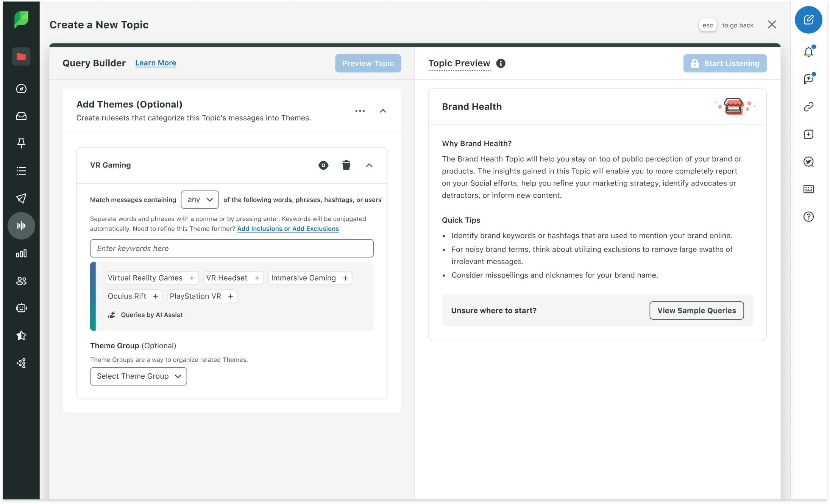Open the Reports bar chart icon
The height and width of the screenshot is (504, 830).
[21, 253]
